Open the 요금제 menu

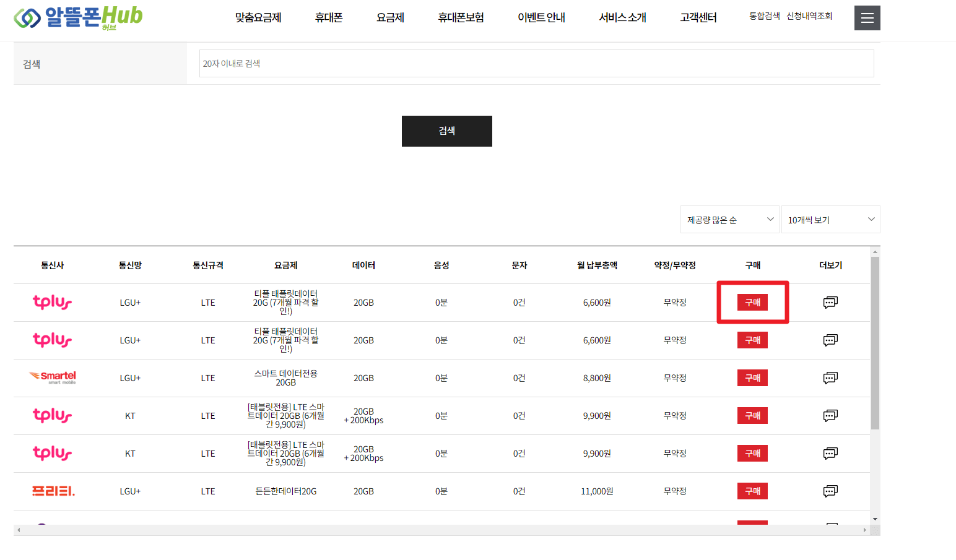pos(390,18)
